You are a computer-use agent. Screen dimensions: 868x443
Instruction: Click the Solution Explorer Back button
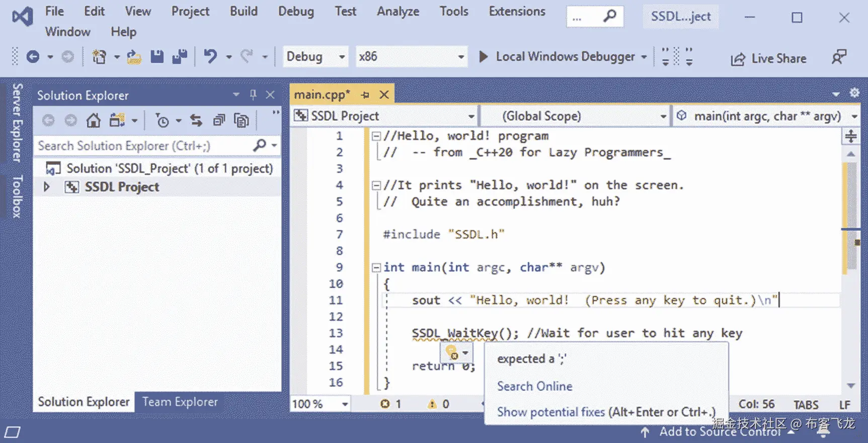click(48, 121)
